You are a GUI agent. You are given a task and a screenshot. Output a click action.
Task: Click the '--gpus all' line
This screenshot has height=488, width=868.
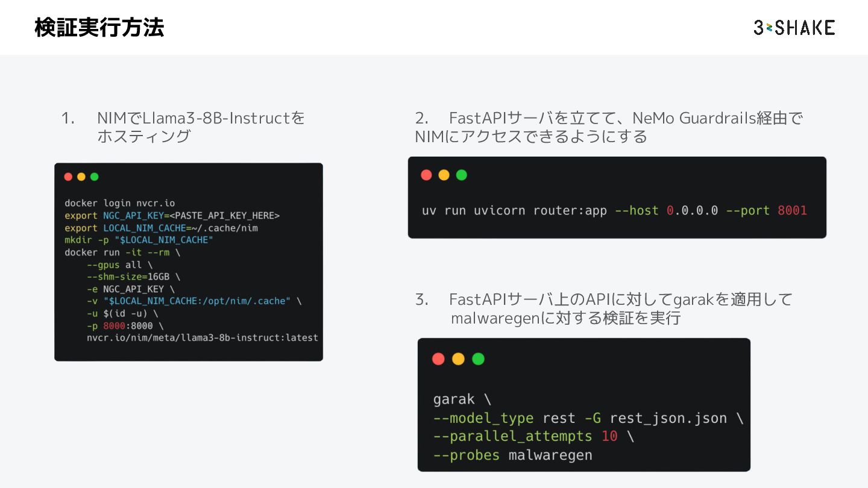(x=119, y=264)
